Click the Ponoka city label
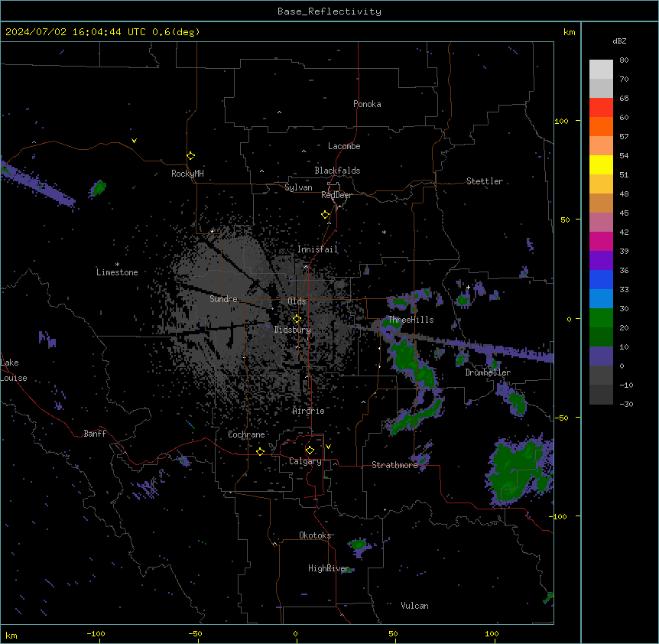This screenshot has width=659, height=644. pos(367,104)
